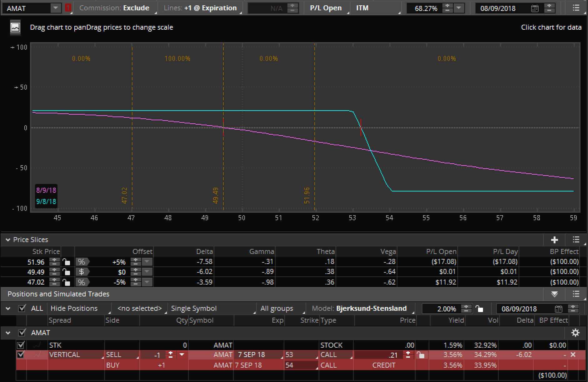
Task: Click the chart thumbnail icon in the top left
Action: click(15, 27)
